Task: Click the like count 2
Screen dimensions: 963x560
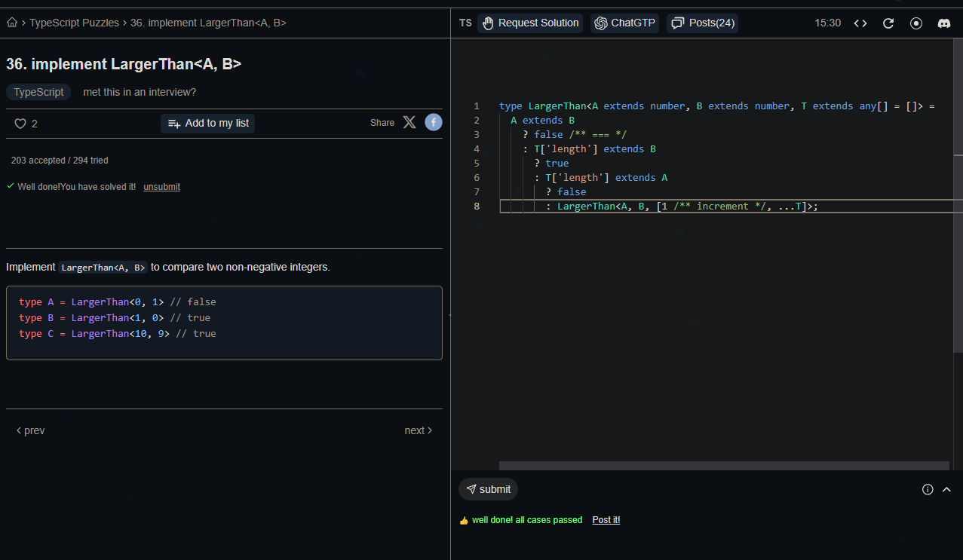Action: click(35, 124)
